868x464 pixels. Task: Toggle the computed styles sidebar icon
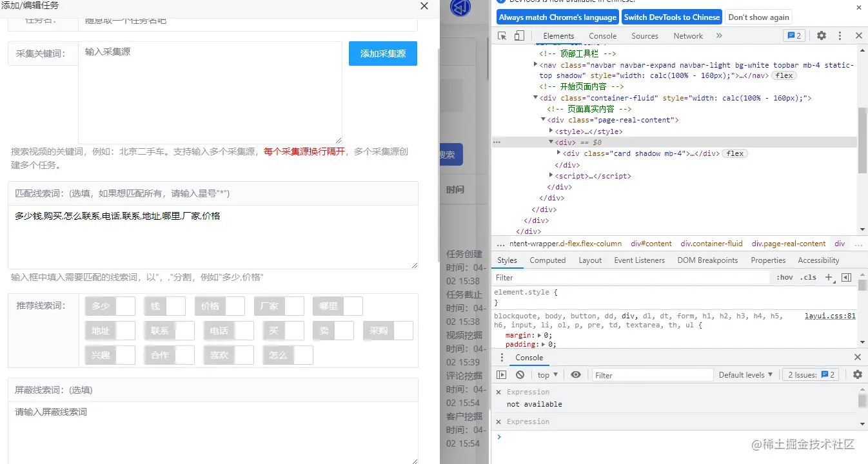(x=847, y=277)
